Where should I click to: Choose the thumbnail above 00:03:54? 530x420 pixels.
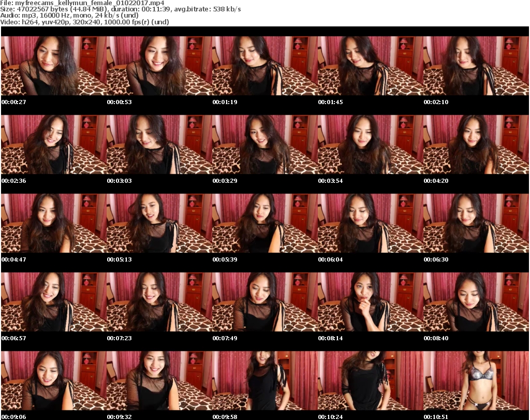(x=371, y=144)
